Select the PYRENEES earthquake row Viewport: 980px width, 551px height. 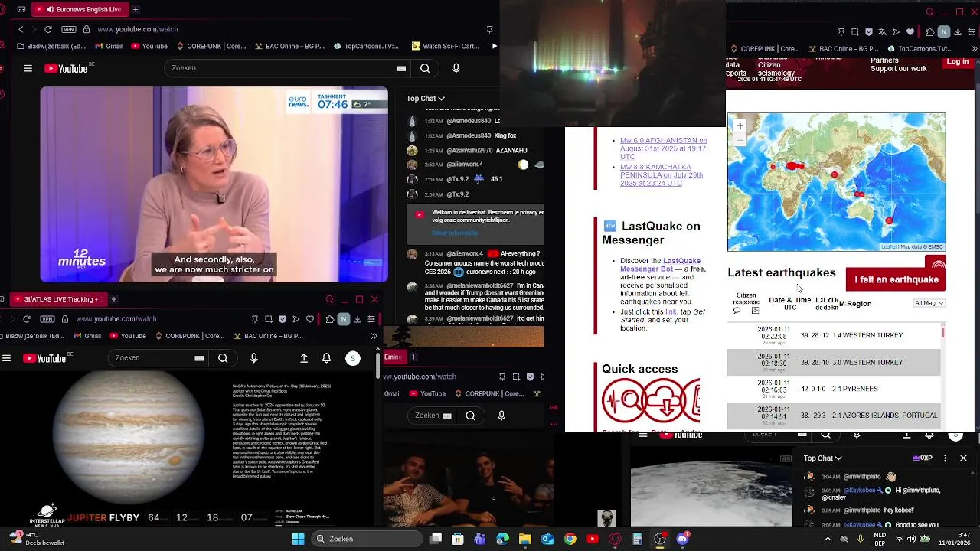click(x=834, y=389)
